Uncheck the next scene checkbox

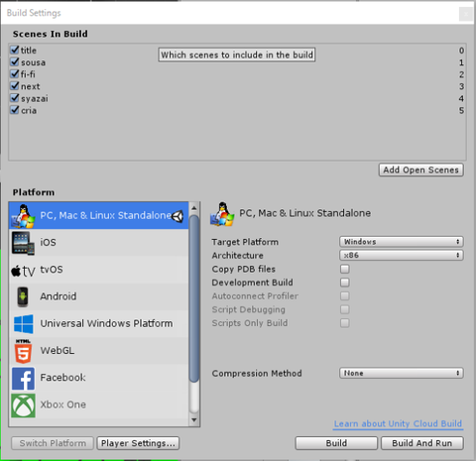pyautogui.click(x=15, y=86)
